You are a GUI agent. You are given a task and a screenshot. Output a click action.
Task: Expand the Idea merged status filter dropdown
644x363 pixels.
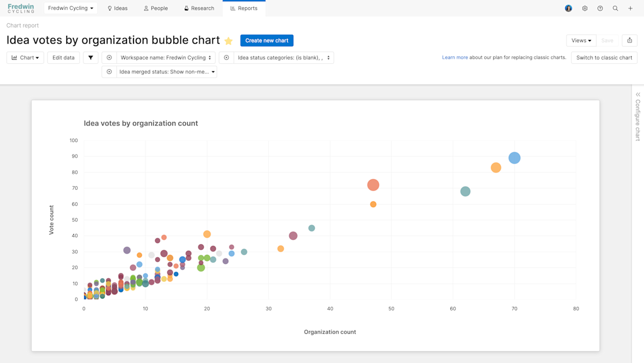point(213,71)
